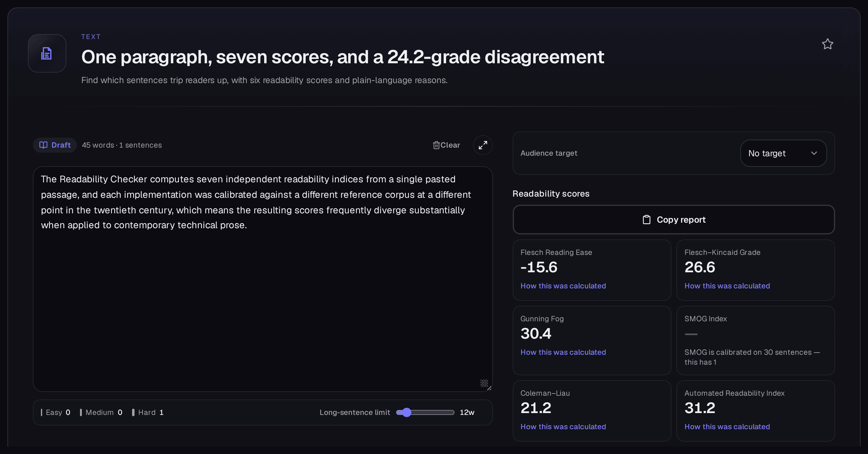Click the TEXT category label

91,37
